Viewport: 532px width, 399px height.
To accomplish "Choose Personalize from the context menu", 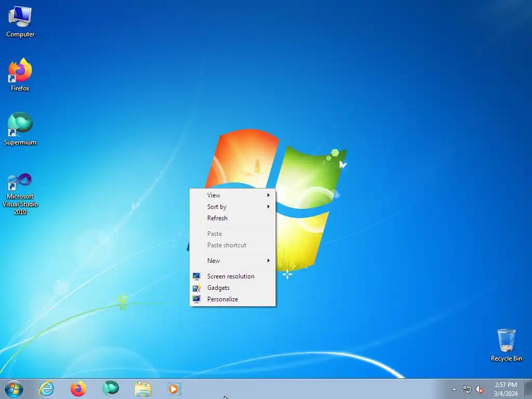I will pos(232,299).
